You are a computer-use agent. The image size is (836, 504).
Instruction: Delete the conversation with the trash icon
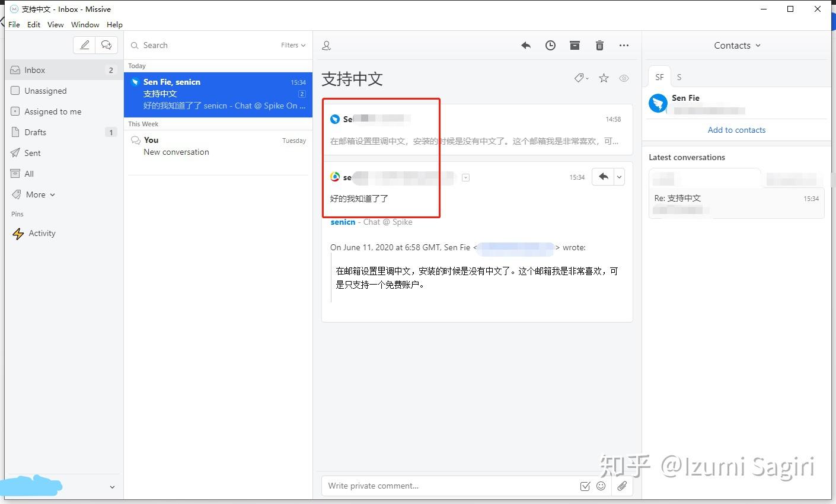(599, 45)
